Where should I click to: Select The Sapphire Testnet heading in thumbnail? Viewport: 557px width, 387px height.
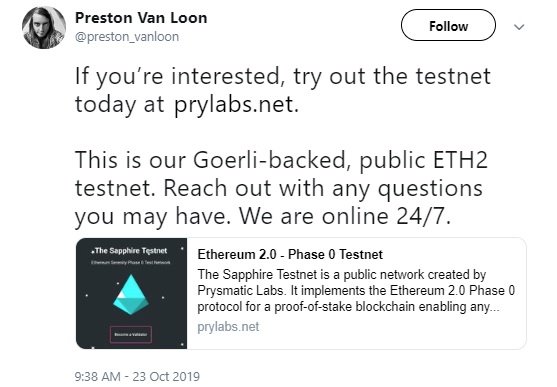pos(131,251)
